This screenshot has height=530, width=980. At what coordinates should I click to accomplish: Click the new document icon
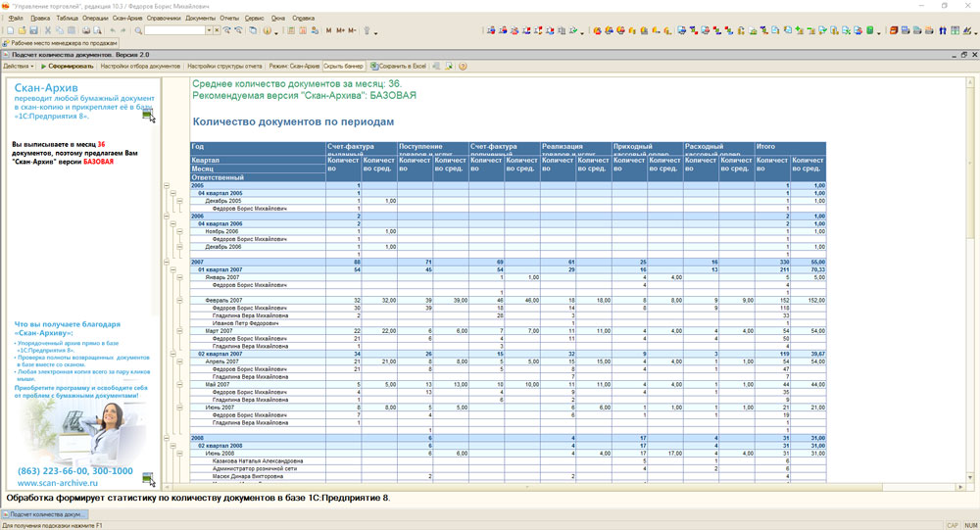click(10, 30)
